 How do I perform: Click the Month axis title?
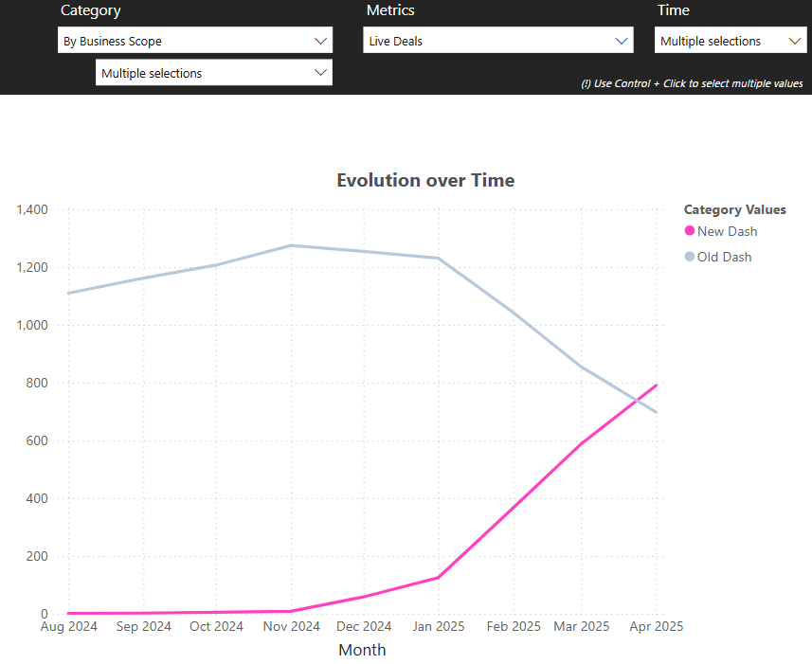click(362, 650)
